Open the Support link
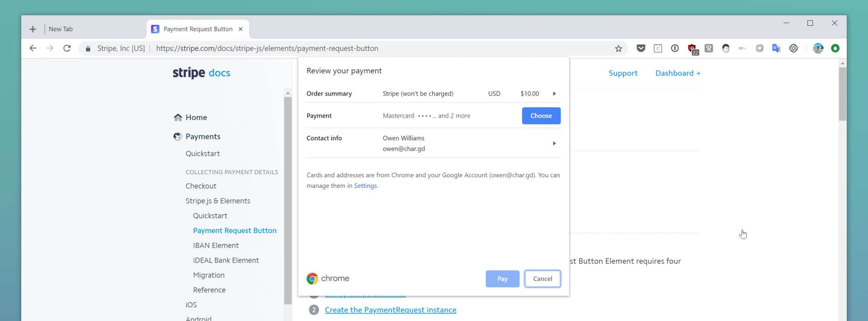 [x=623, y=73]
